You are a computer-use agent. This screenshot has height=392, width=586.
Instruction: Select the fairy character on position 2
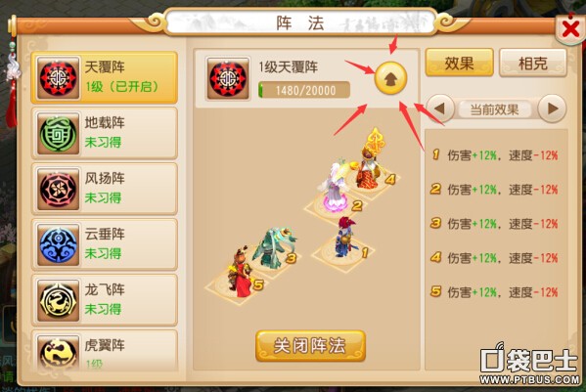tap(334, 185)
